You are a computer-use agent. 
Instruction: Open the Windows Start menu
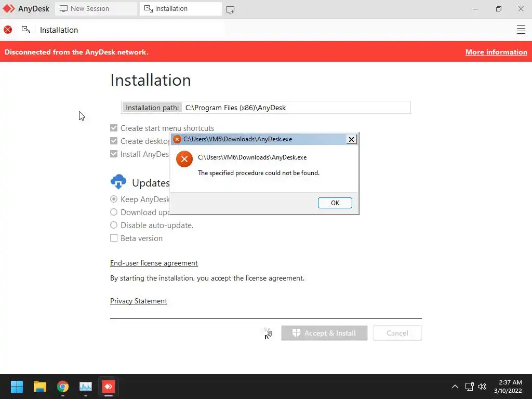pyautogui.click(x=17, y=387)
